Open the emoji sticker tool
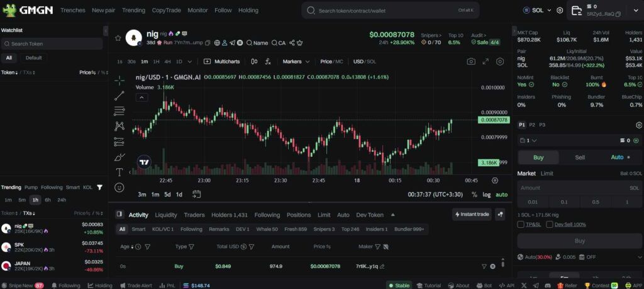644x289 pixels. click(x=119, y=188)
